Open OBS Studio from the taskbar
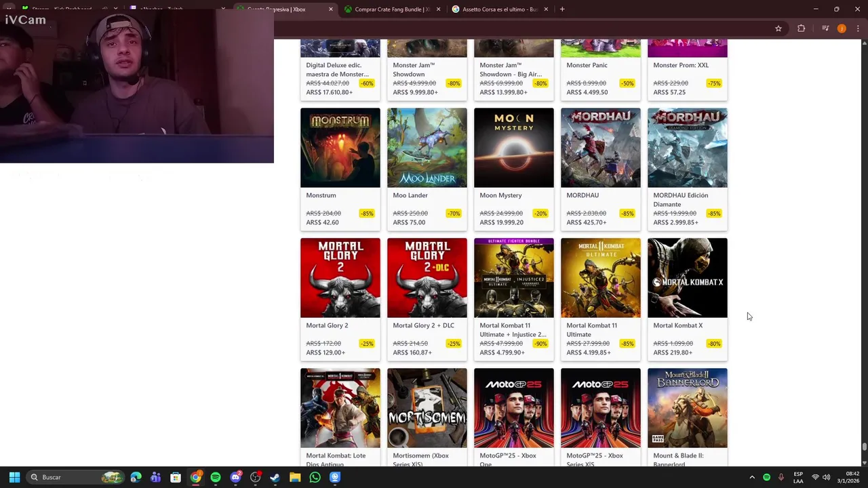 pyautogui.click(x=255, y=477)
